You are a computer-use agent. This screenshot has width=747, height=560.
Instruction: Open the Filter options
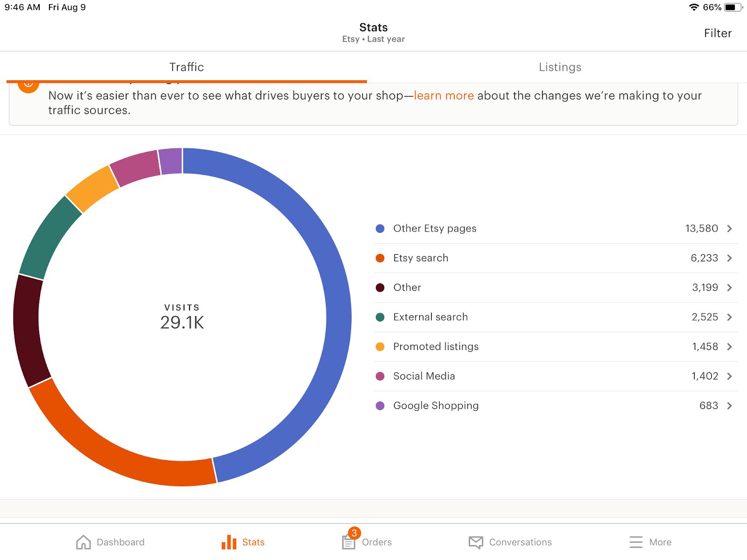tap(718, 33)
